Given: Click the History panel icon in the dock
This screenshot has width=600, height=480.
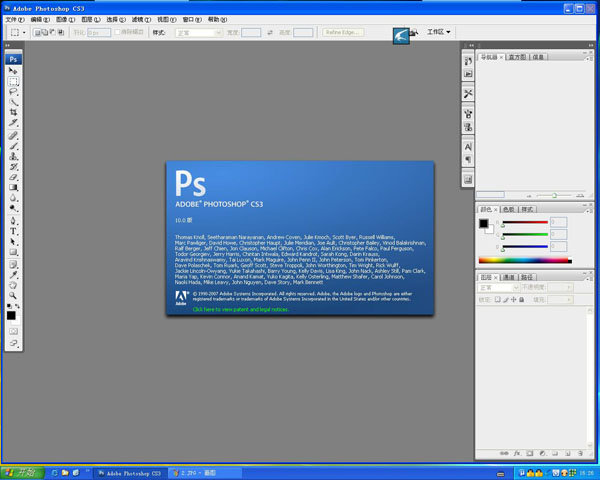Looking at the screenshot, I should click(467, 61).
